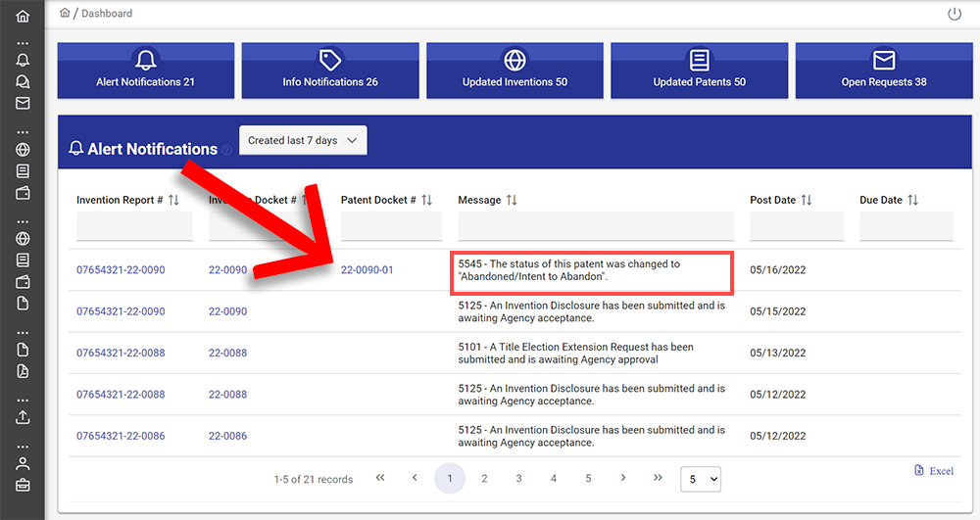
Task: Sort by the Due Date column
Action: coord(912,200)
